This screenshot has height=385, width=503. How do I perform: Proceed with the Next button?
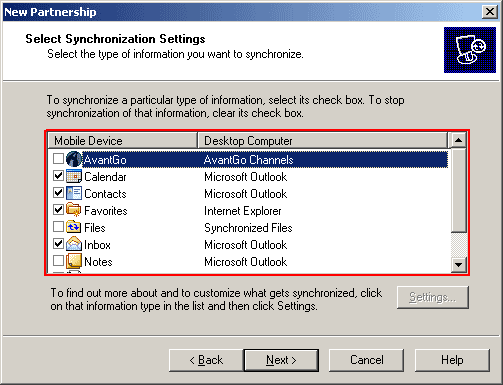[281, 360]
